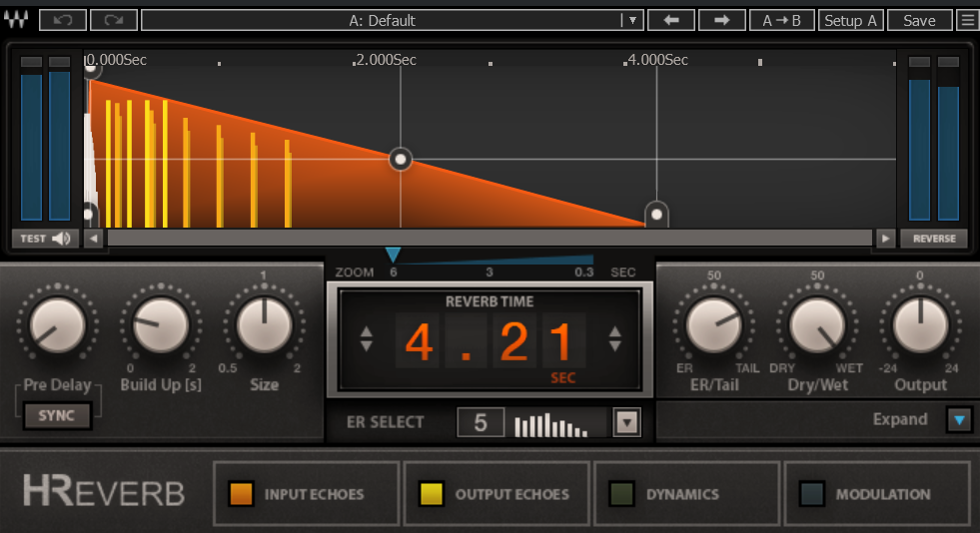Toggle the Pre Delay SYNC button
This screenshot has height=533, width=980.
(56, 415)
